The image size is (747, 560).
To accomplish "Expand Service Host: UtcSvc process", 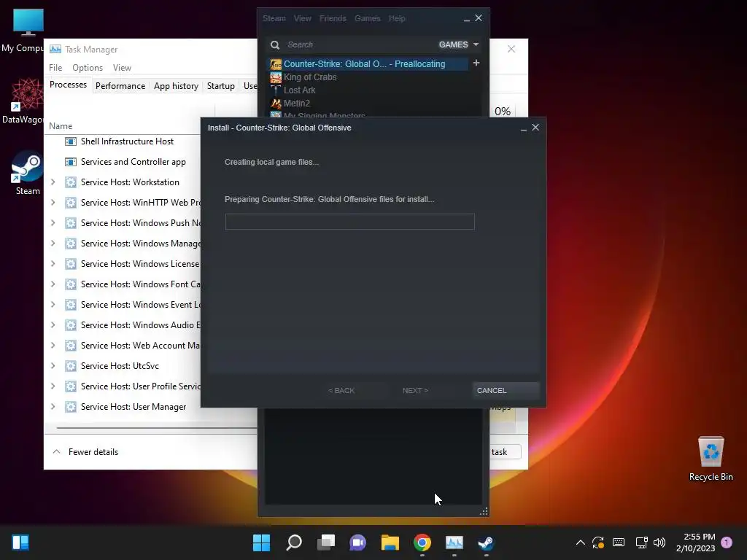I will point(53,366).
